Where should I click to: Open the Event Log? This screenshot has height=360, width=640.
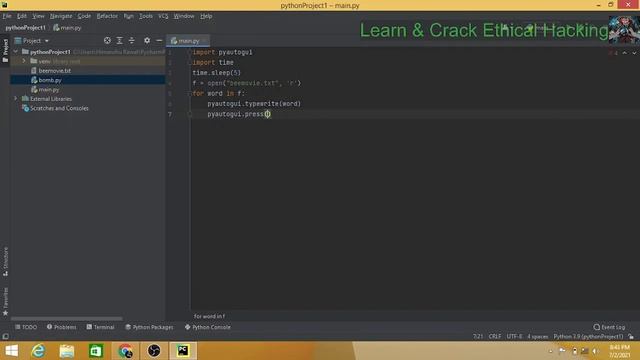pos(609,327)
